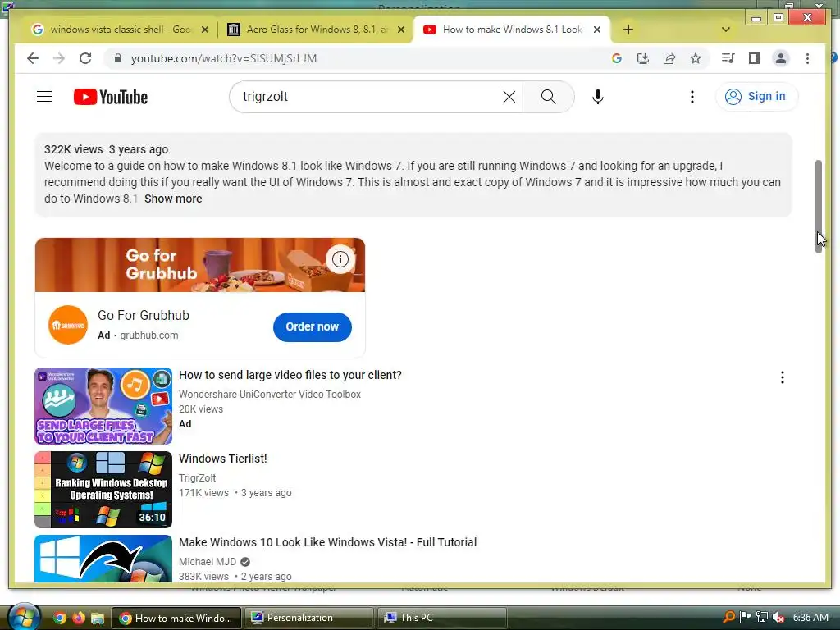Click the browser forward arrow
The height and width of the screenshot is (630, 840).
pyautogui.click(x=59, y=58)
